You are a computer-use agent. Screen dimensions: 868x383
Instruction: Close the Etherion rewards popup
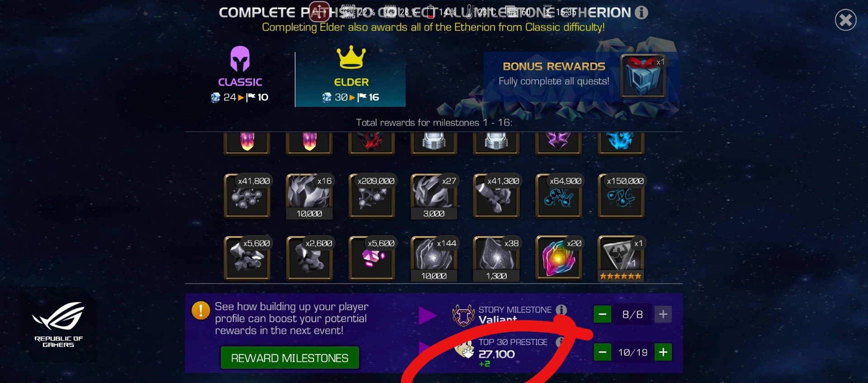[845, 20]
